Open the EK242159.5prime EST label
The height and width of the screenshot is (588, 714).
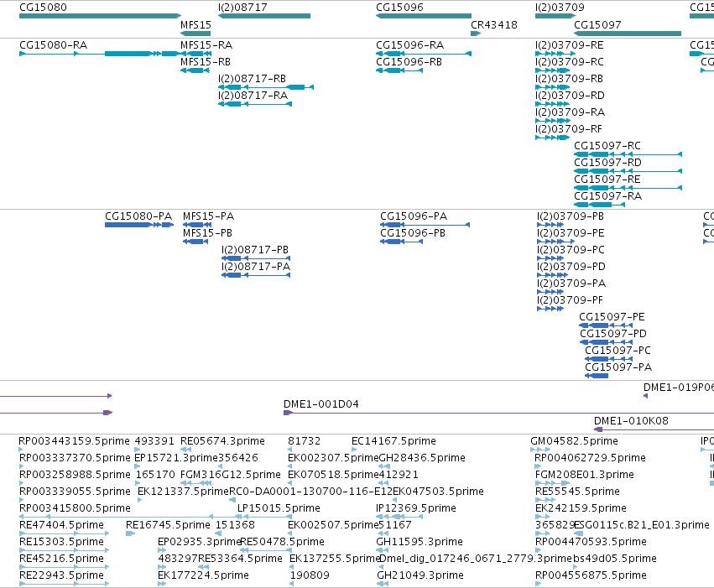[x=581, y=508]
